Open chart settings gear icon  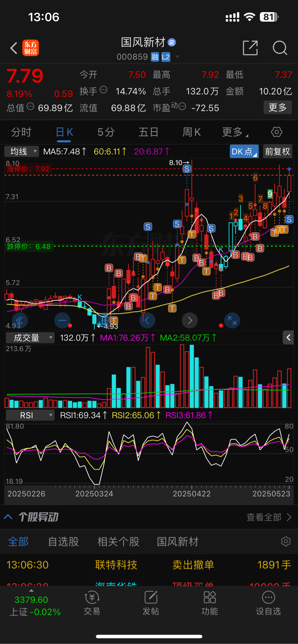pos(277,132)
